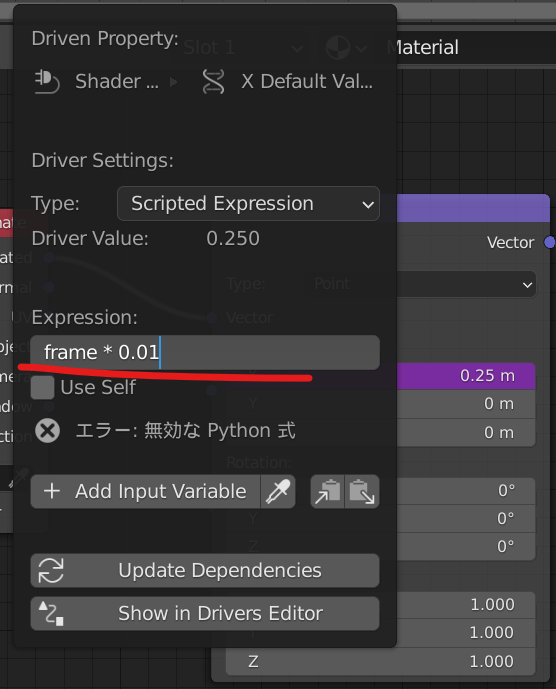Click the X Default Val... breadcrumb item
Image resolution: width=556 pixels, height=689 pixels.
coord(307,82)
